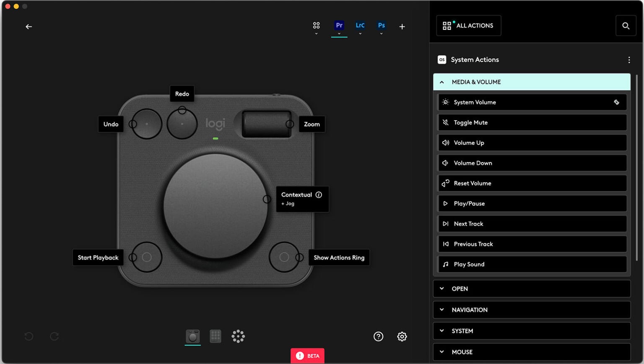644x364 pixels.
Task: Click the plus icon to add application
Action: coord(402,27)
